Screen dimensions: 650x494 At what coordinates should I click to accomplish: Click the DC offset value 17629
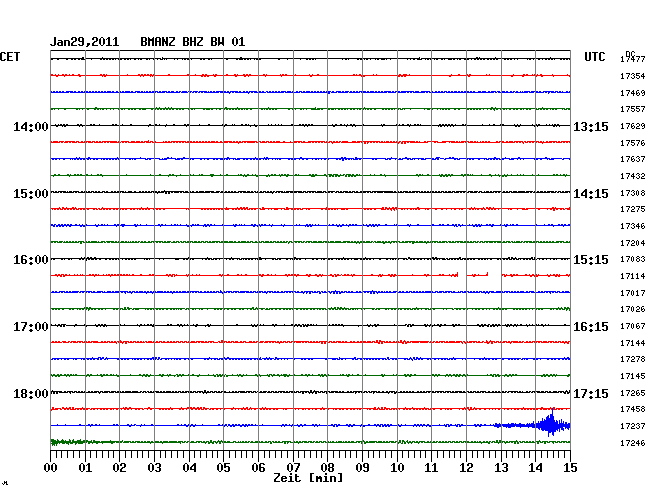[633, 126]
